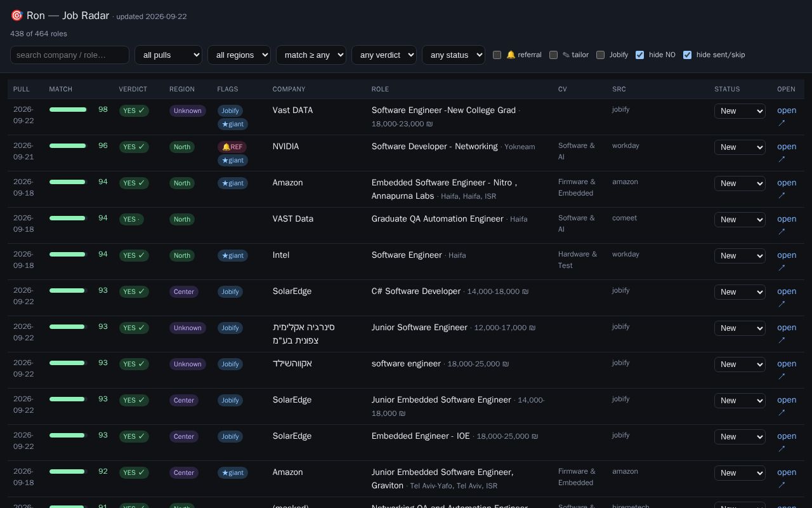The width and height of the screenshot is (812, 508).
Task: Click the giant star badge on Intel row
Action: (233, 255)
